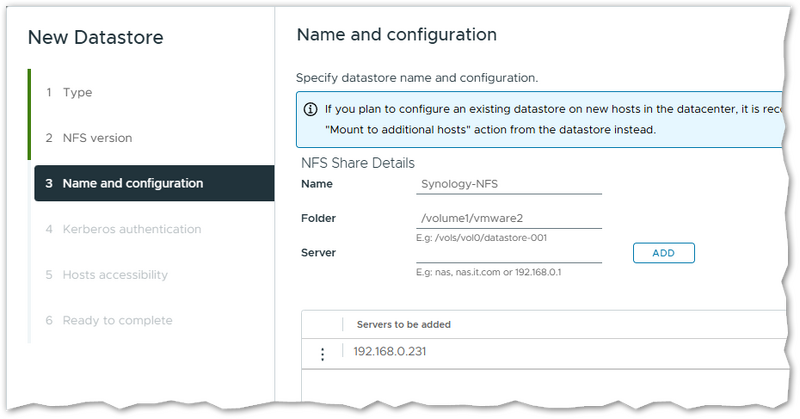Open the Kerberos authentication step

[x=131, y=229]
